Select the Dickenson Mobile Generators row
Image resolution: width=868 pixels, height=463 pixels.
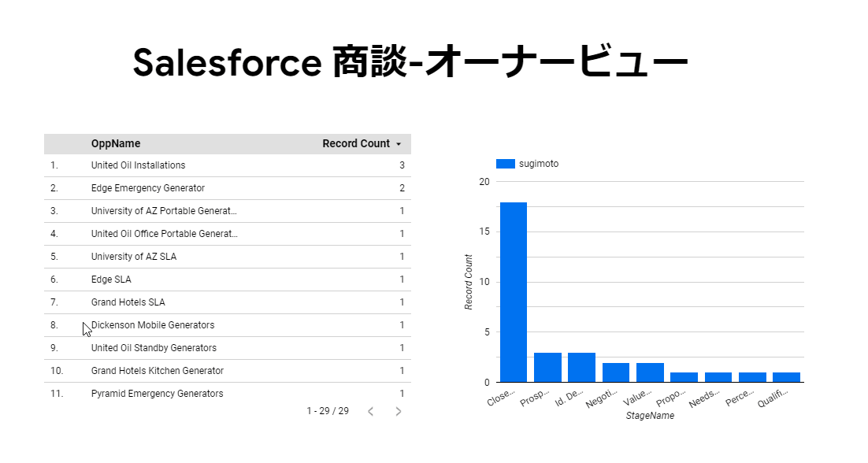pyautogui.click(x=228, y=325)
